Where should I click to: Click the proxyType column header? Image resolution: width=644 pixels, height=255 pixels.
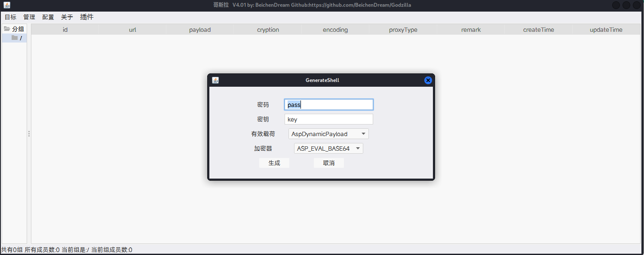[x=403, y=30]
